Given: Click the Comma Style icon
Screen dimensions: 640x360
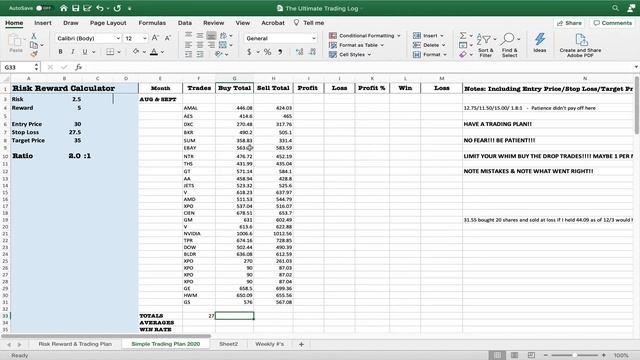Looking at the screenshot, I should (280, 52).
